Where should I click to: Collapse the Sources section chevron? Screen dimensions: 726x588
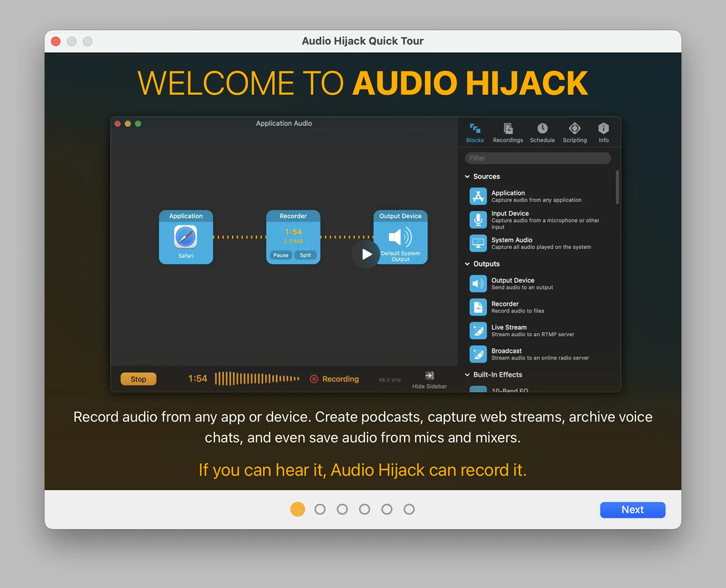pos(467,177)
